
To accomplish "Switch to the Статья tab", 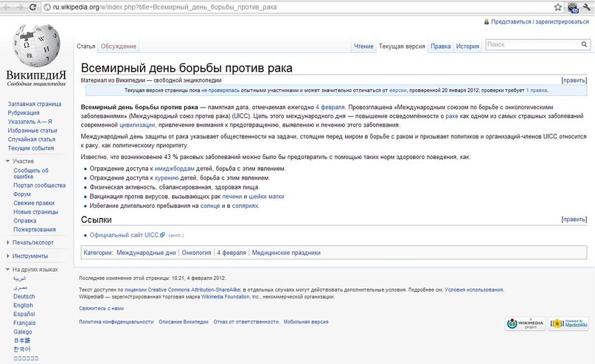I will point(86,46).
